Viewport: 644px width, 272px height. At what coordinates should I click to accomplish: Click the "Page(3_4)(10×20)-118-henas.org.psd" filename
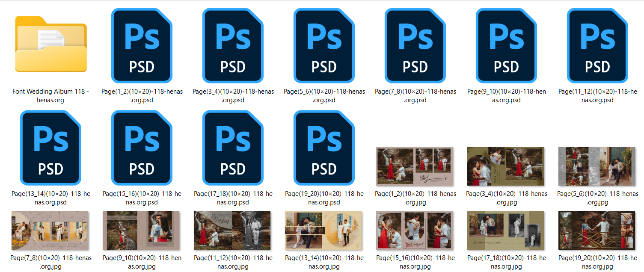pos(233,96)
